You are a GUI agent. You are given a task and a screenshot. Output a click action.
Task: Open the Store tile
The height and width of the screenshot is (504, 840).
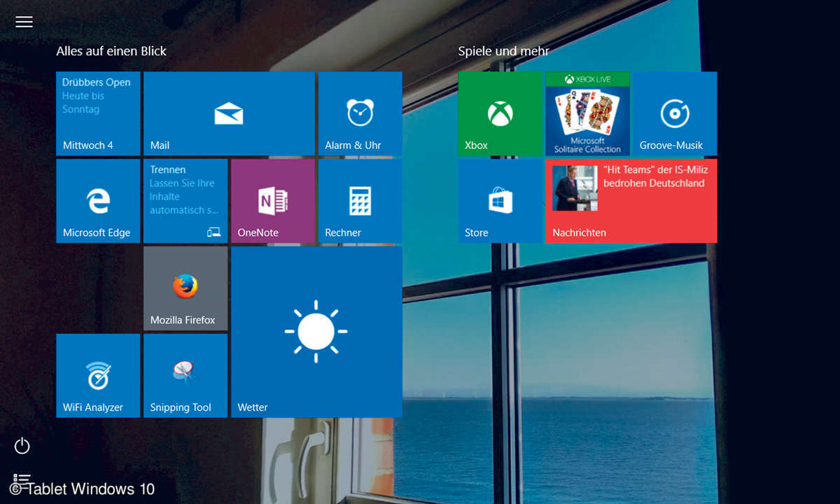click(x=500, y=201)
